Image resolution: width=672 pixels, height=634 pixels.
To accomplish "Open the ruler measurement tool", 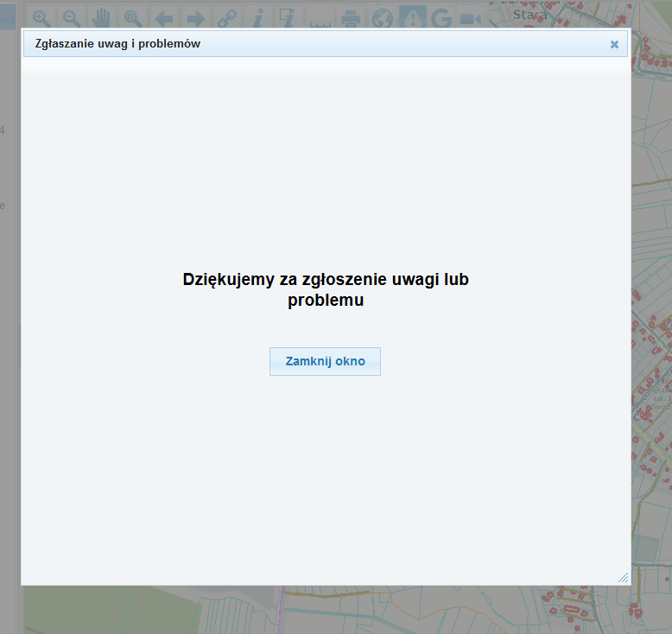I will pos(320,22).
